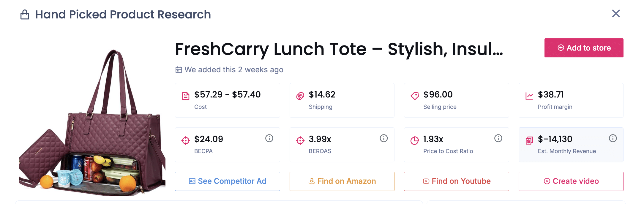
Task: Open the Price to Cost Ratio info tooltip
Action: pos(498,138)
